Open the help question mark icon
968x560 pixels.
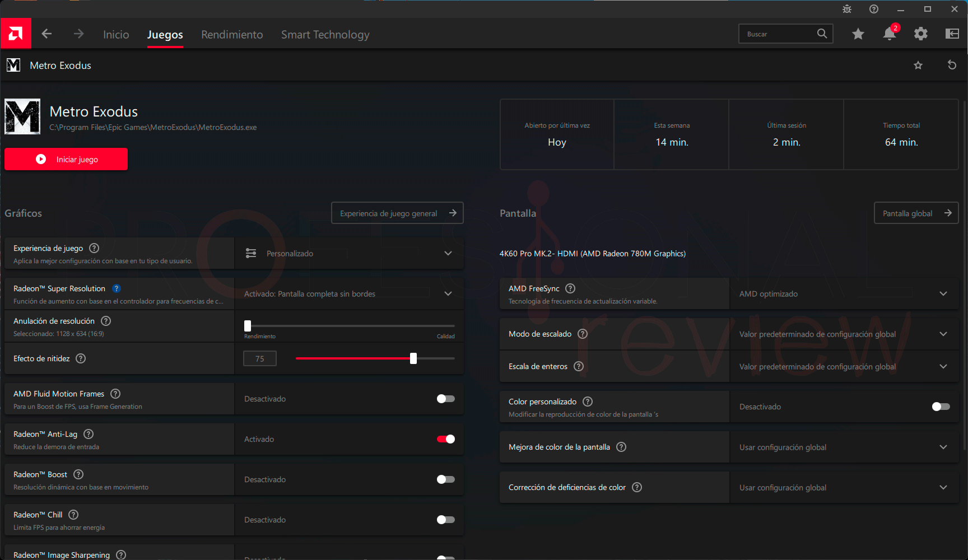[x=874, y=9]
